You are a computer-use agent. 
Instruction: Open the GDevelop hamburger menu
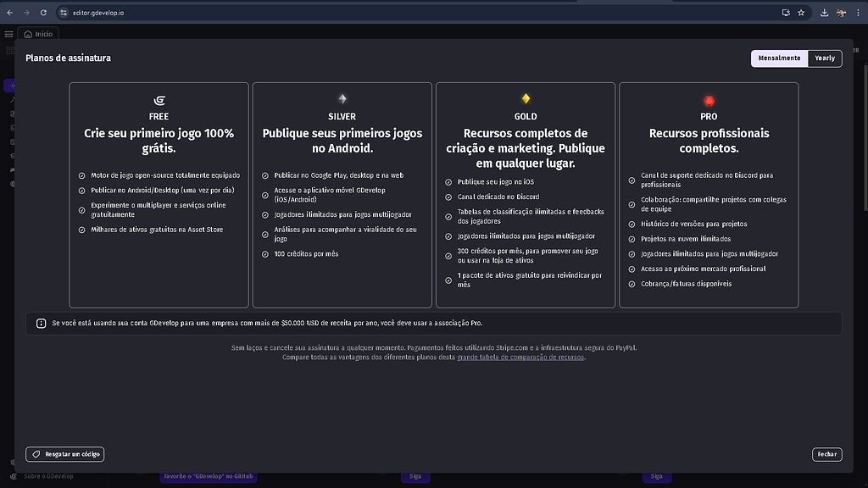pyautogui.click(x=8, y=34)
